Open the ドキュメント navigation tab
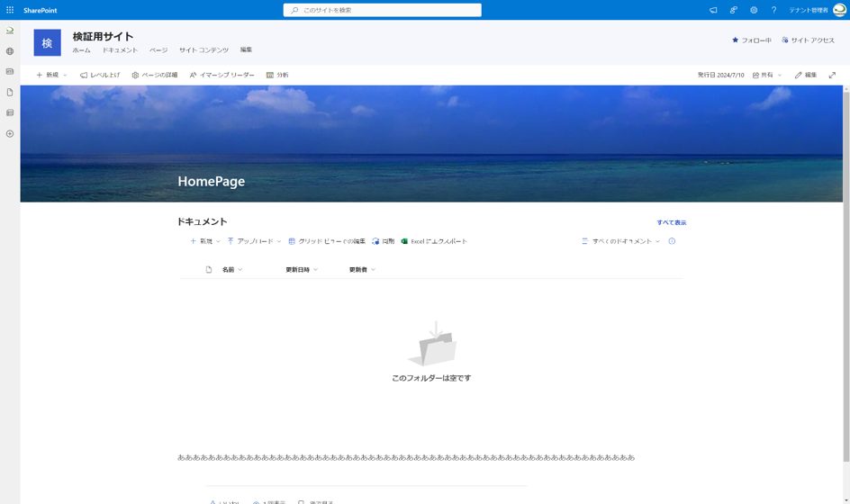850x504 pixels. pyautogui.click(x=120, y=49)
